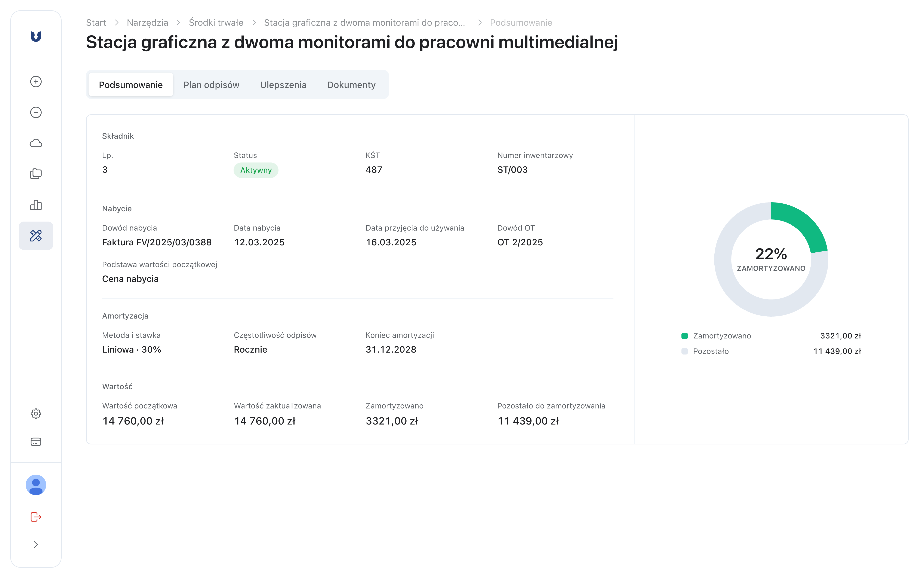
Task: Click the OT 2/2025 document value
Action: point(520,242)
